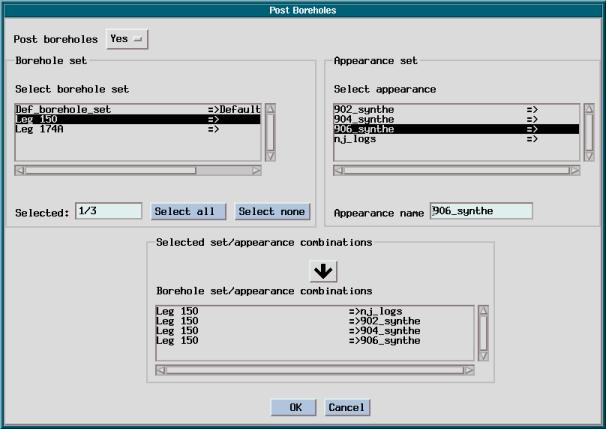This screenshot has width=606, height=429.
Task: Click combinations list horizontal scrollbar
Action: pyautogui.click(x=315, y=370)
